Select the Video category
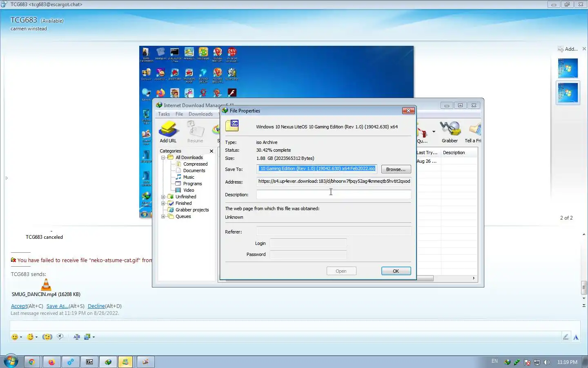588x368 pixels. tap(189, 190)
